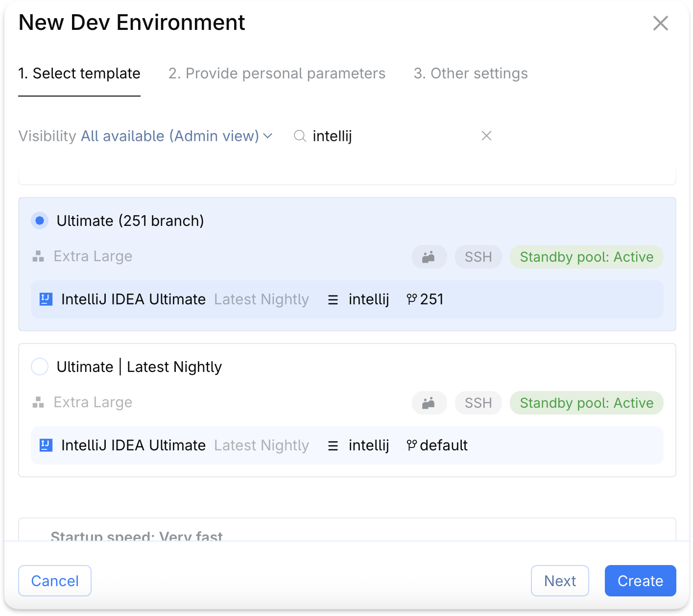The height and width of the screenshot is (616, 693).
Task: Click the New Dev Environment title
Action: (132, 23)
